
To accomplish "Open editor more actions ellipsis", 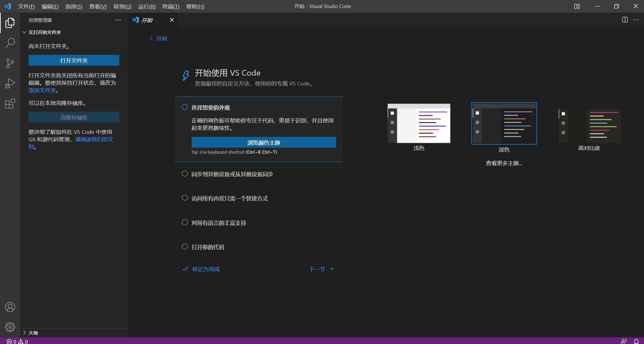I will pyautogui.click(x=636, y=20).
